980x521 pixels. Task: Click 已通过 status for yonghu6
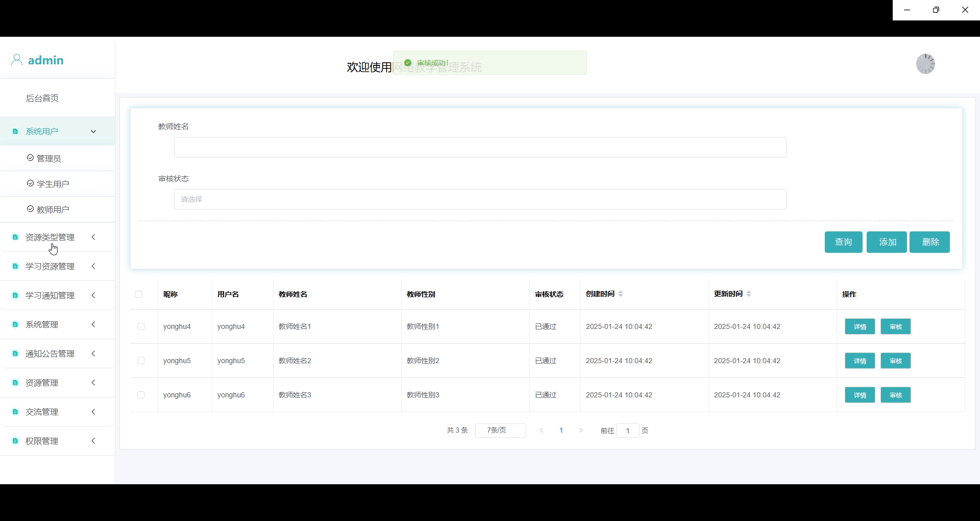546,395
